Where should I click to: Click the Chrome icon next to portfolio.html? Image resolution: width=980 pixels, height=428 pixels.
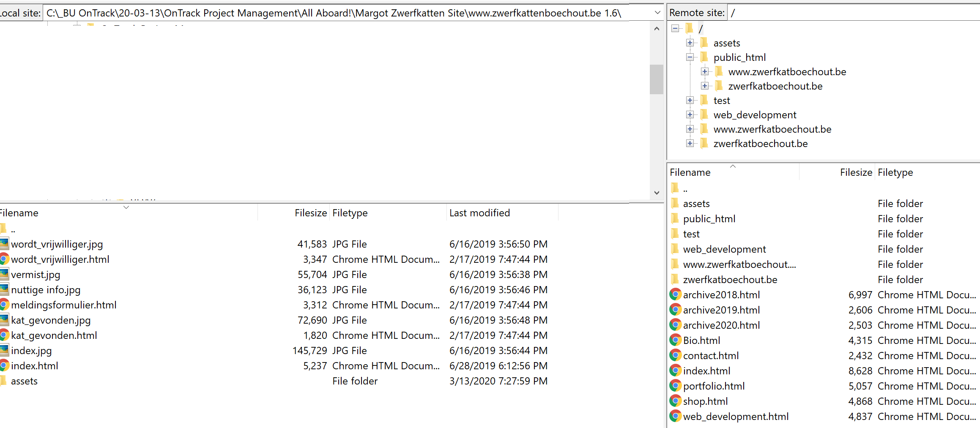click(x=676, y=386)
